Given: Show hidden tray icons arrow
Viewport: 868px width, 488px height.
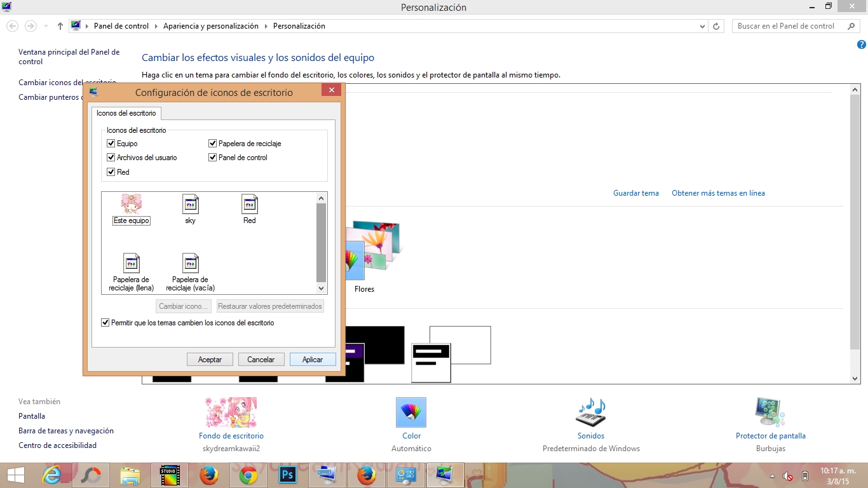Looking at the screenshot, I should (x=773, y=476).
